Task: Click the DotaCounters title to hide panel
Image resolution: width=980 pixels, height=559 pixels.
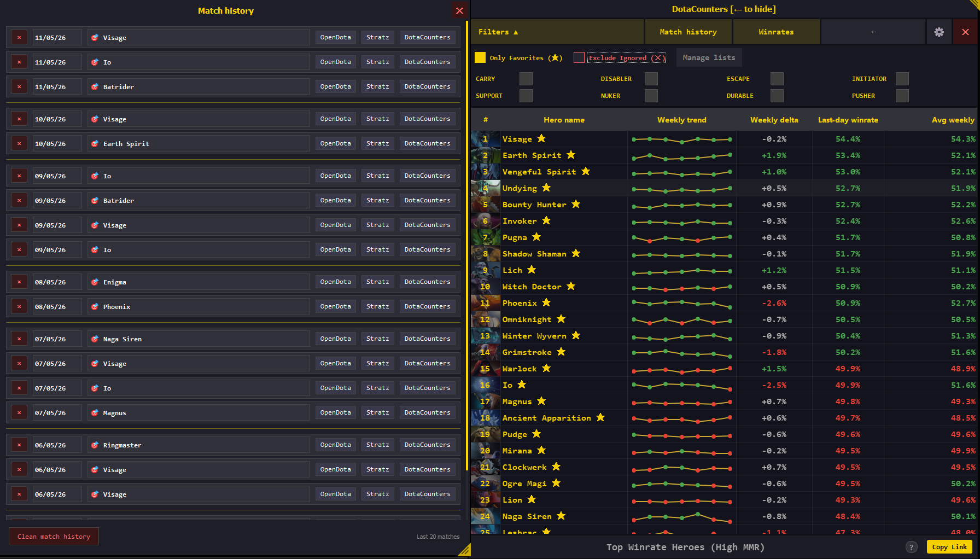Action: [x=724, y=9]
